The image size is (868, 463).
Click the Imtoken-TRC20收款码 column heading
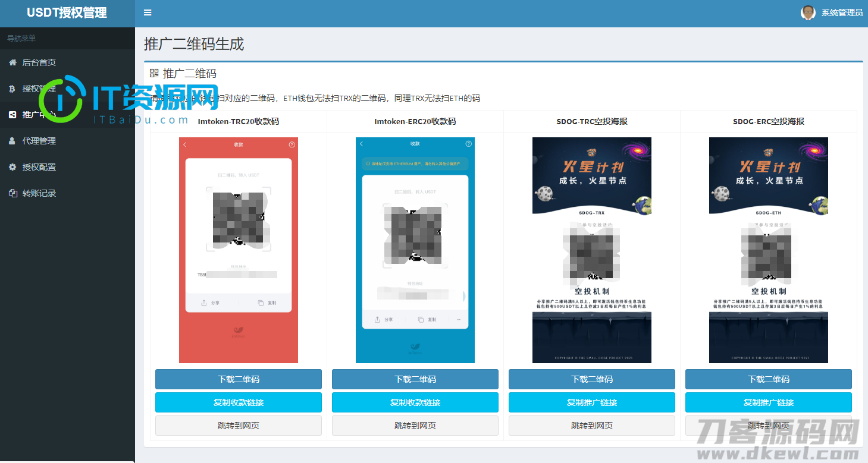(239, 121)
